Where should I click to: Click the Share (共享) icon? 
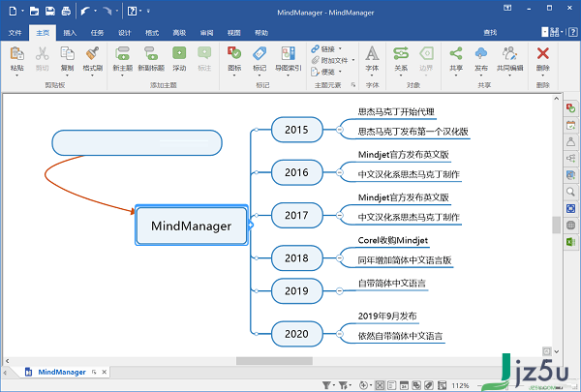(x=456, y=53)
